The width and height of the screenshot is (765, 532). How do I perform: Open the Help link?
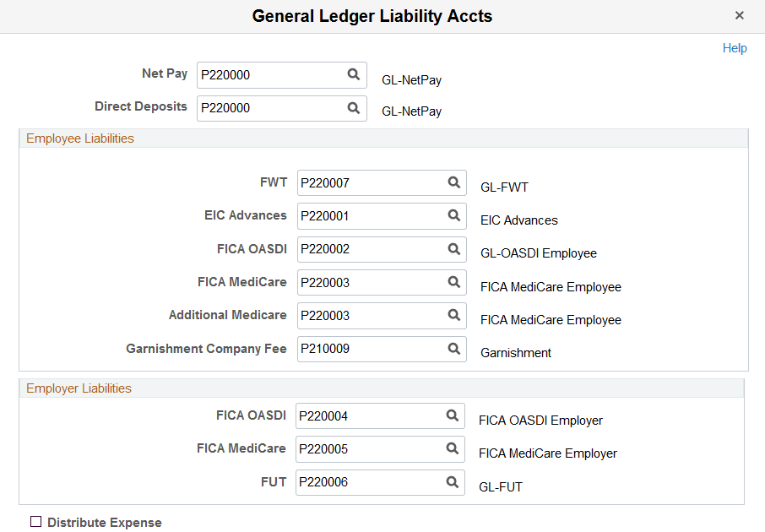point(735,48)
